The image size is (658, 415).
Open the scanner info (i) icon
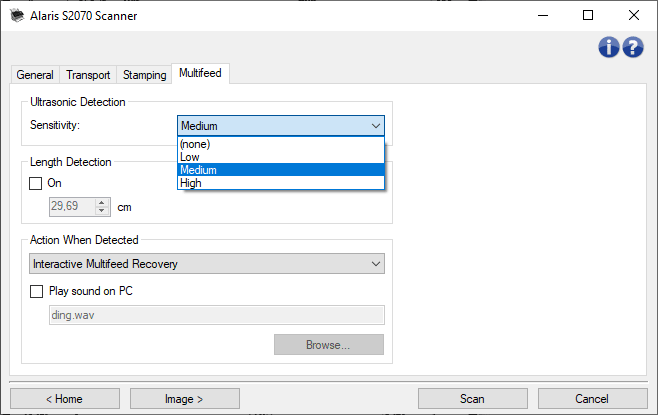[608, 47]
